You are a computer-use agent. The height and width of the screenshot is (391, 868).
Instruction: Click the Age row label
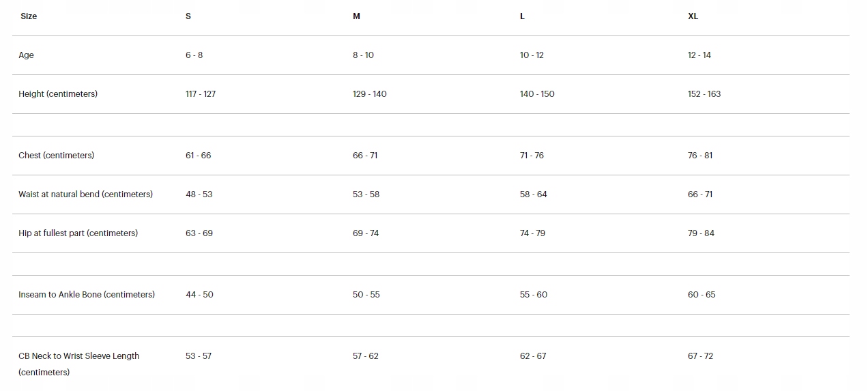(26, 55)
